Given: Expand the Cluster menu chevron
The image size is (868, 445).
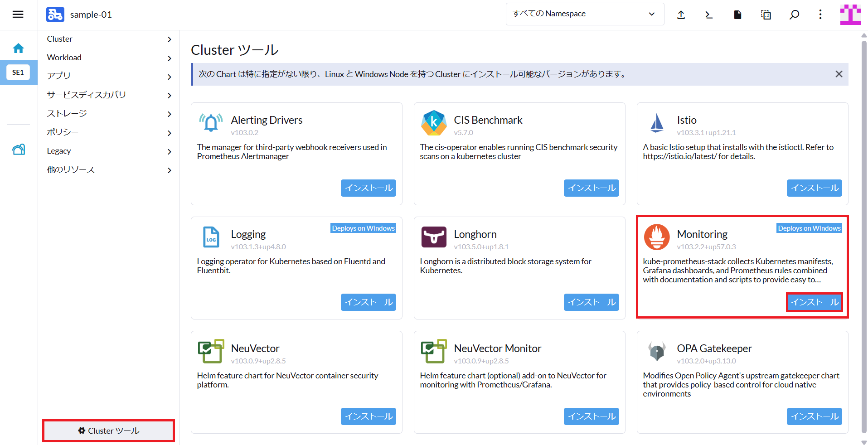Looking at the screenshot, I should (x=170, y=39).
